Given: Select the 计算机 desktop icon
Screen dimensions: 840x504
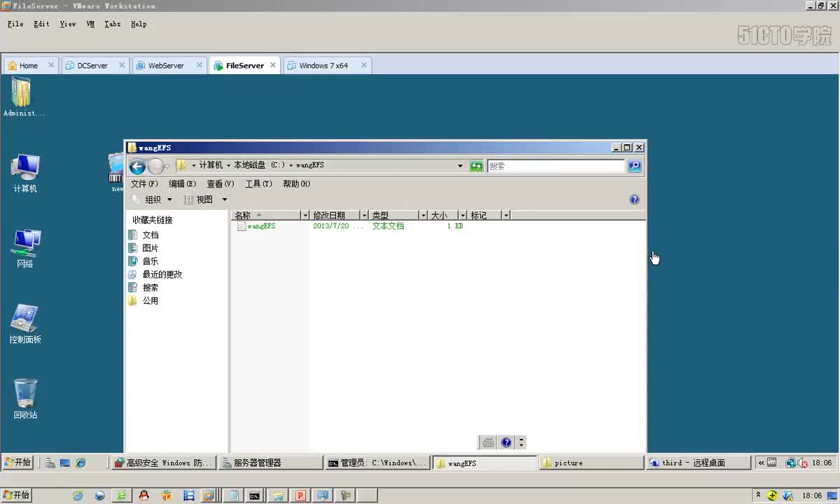Looking at the screenshot, I should click(x=25, y=173).
